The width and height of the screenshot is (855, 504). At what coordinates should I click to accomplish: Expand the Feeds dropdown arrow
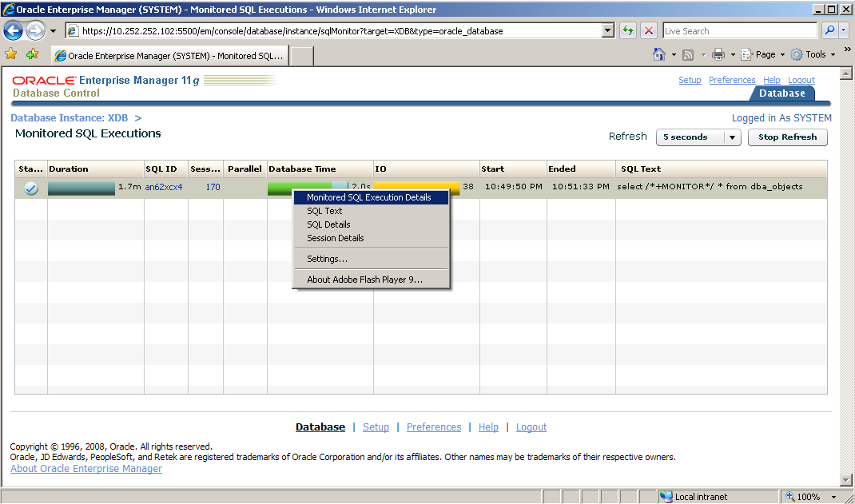703,54
